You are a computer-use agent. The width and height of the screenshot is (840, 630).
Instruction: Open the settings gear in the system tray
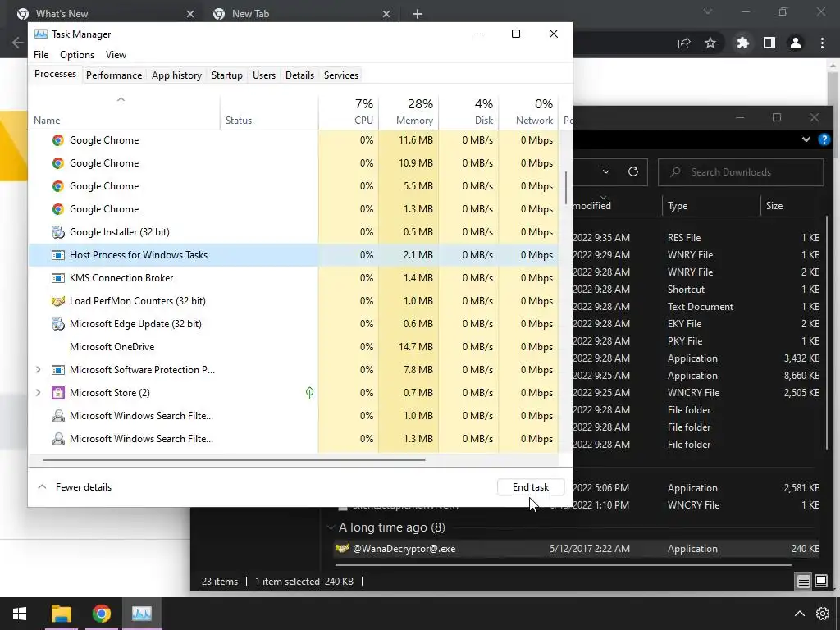pyautogui.click(x=822, y=614)
